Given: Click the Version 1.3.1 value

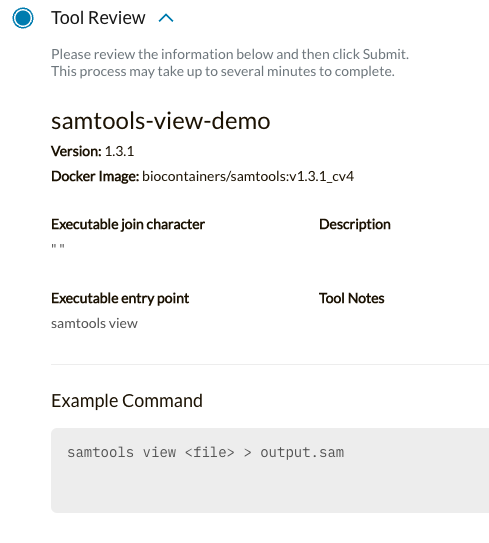Looking at the screenshot, I should point(119,151).
